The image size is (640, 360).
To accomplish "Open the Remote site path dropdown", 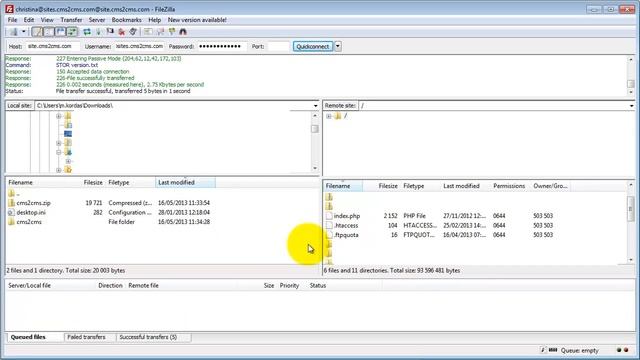I will pos(631,106).
